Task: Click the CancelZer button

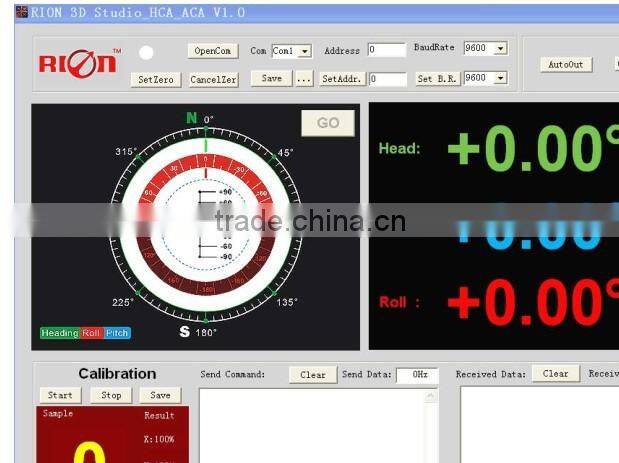Action: [213, 80]
